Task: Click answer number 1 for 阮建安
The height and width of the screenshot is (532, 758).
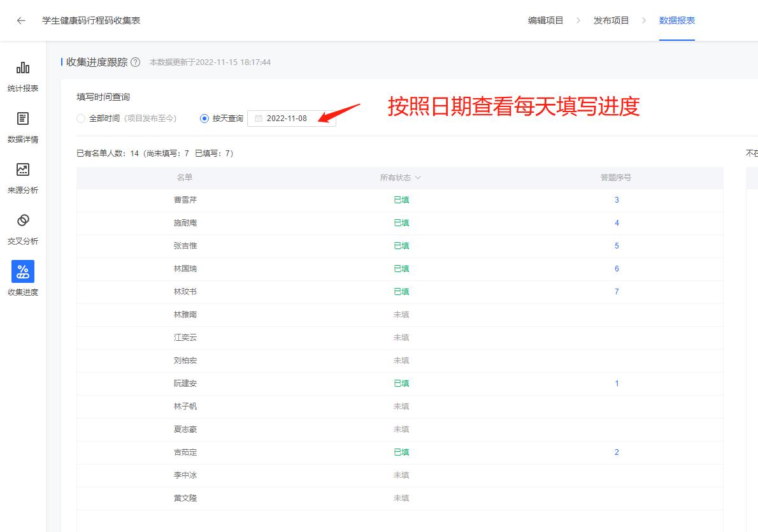Action: [616, 383]
